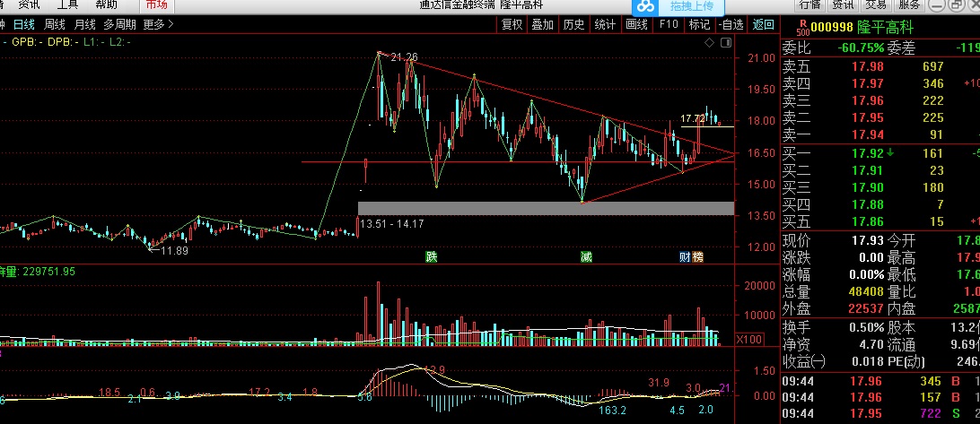
Task: Open the 工具 menu
Action: [x=67, y=4]
